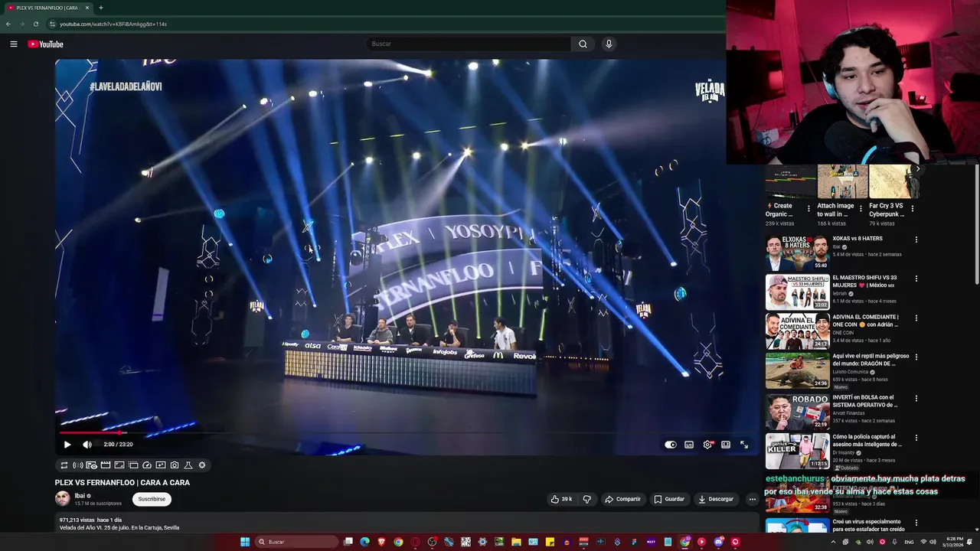This screenshot has height=551, width=980.
Task: Go to the YouTube home logo
Action: click(45, 44)
